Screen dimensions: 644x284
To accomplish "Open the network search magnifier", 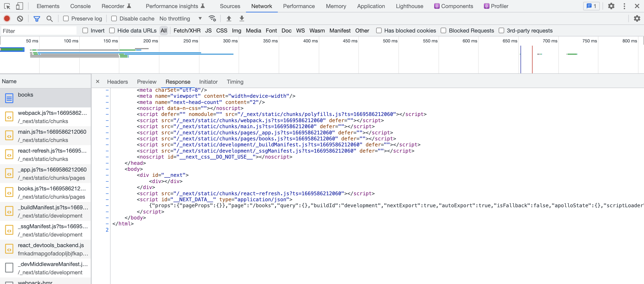I will tap(50, 18).
